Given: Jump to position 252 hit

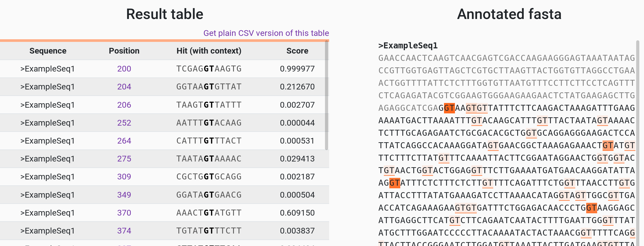Looking at the screenshot, I should tap(124, 123).
